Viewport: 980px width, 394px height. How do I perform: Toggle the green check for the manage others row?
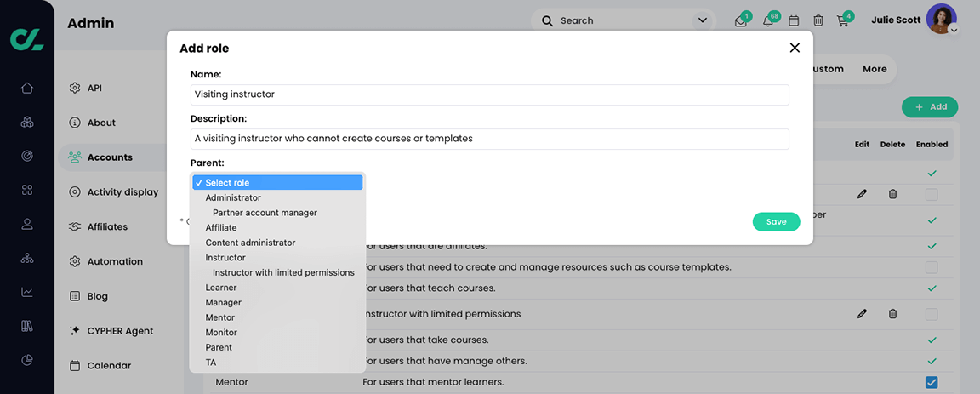[x=932, y=361]
